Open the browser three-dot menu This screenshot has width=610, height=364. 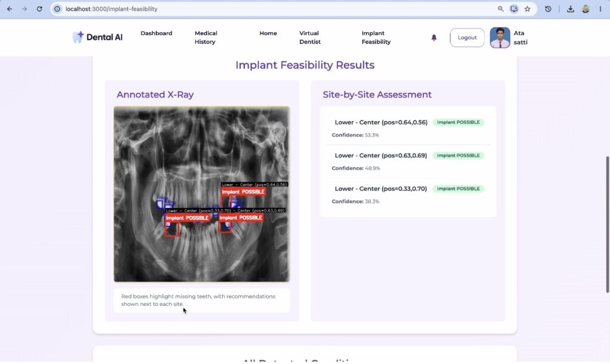600,9
